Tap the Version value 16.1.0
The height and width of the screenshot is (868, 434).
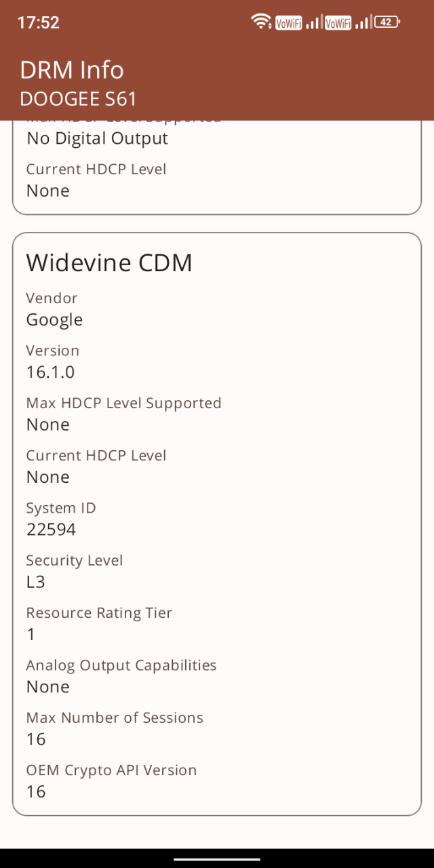tap(50, 372)
